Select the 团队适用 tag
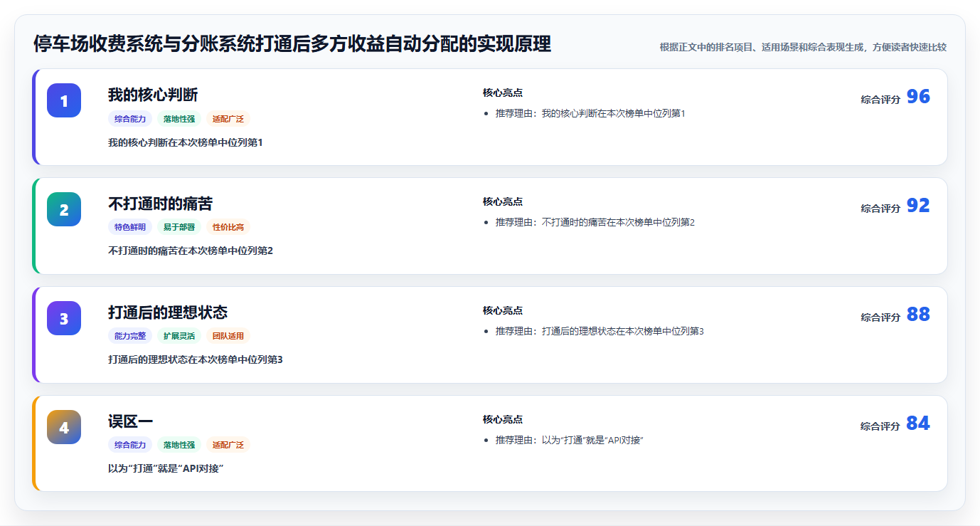The height and width of the screenshot is (526, 980). (x=228, y=336)
